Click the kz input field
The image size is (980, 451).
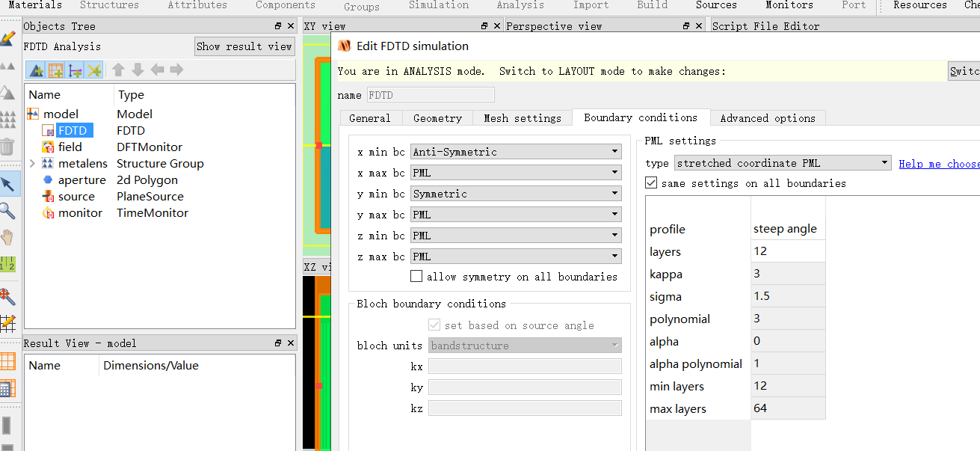coord(525,408)
